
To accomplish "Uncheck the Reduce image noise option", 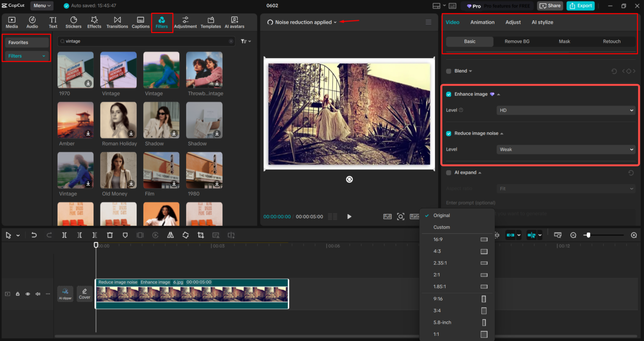I will (449, 133).
